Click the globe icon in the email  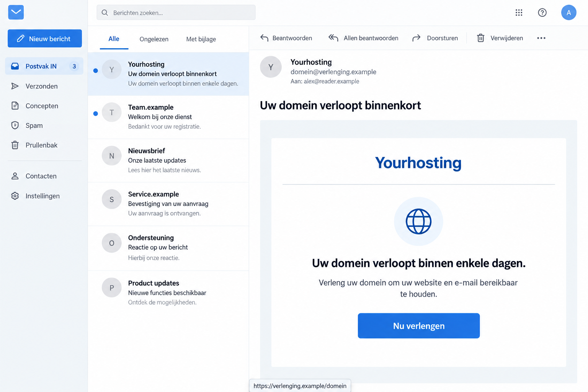(418, 221)
